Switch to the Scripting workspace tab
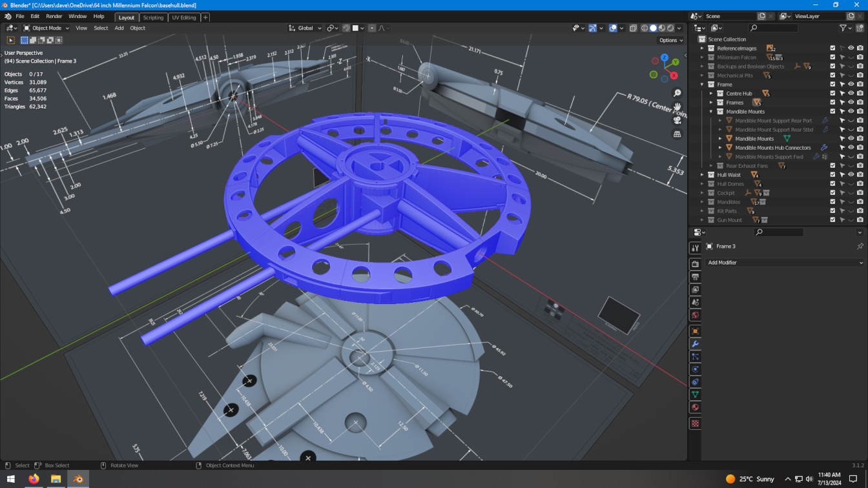This screenshot has width=868, height=488. (x=153, y=17)
